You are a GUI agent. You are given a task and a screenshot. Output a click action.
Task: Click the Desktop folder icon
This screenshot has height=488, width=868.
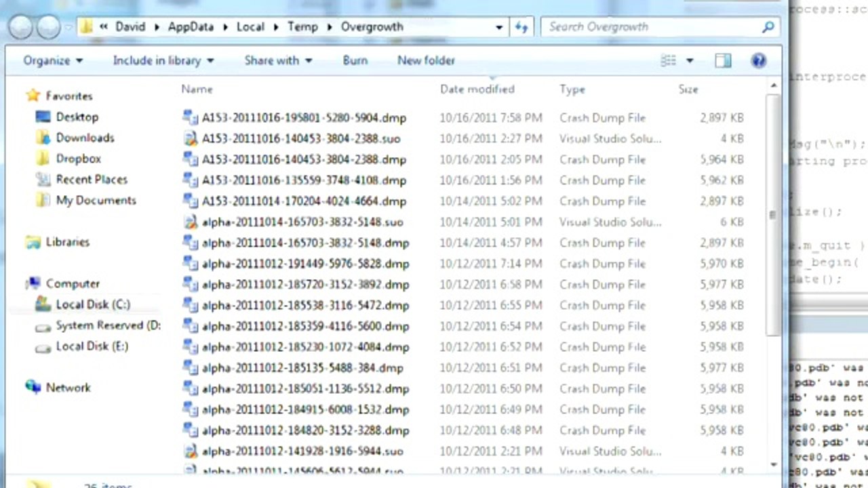(x=43, y=117)
